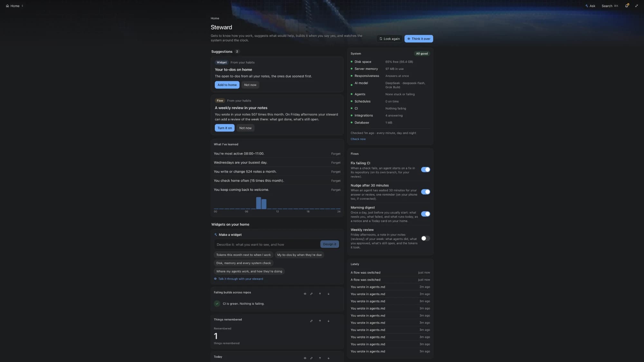Click the Home breadcrumb

215,18
